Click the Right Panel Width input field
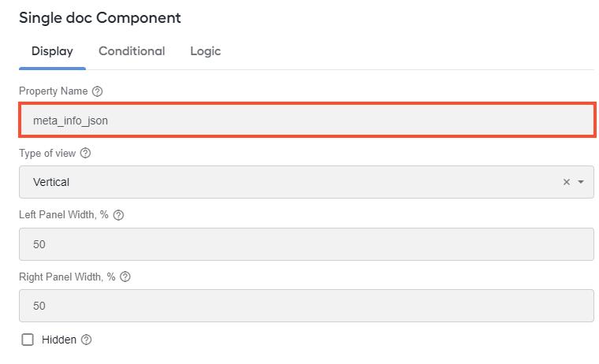Viewport: 599px width, 364px height. 307,306
